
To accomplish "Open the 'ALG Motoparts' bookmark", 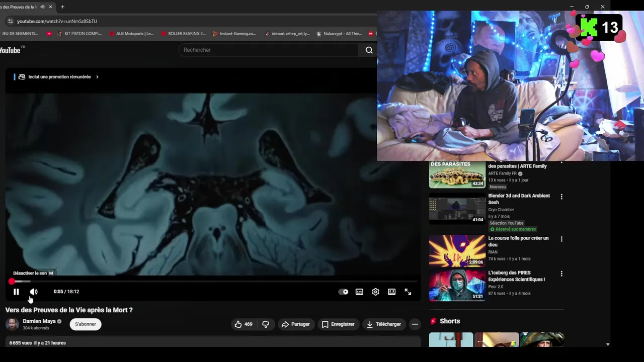I will (x=131, y=34).
